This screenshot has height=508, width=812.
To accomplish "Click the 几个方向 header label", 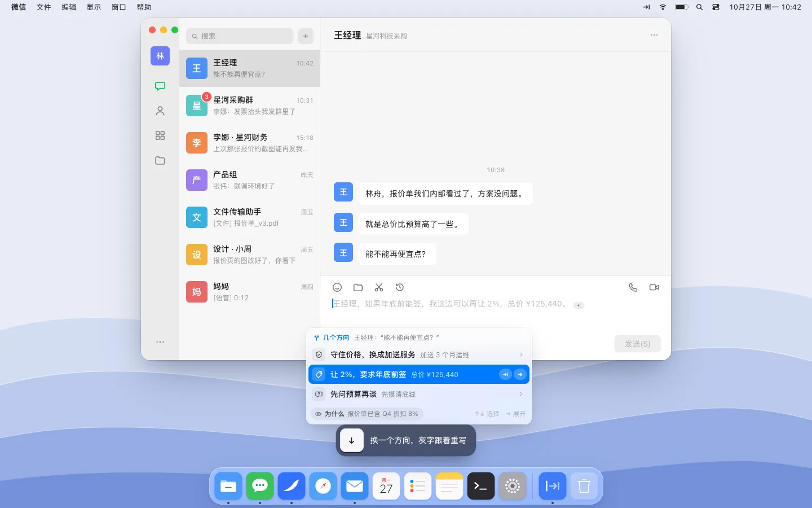I will click(x=336, y=338).
